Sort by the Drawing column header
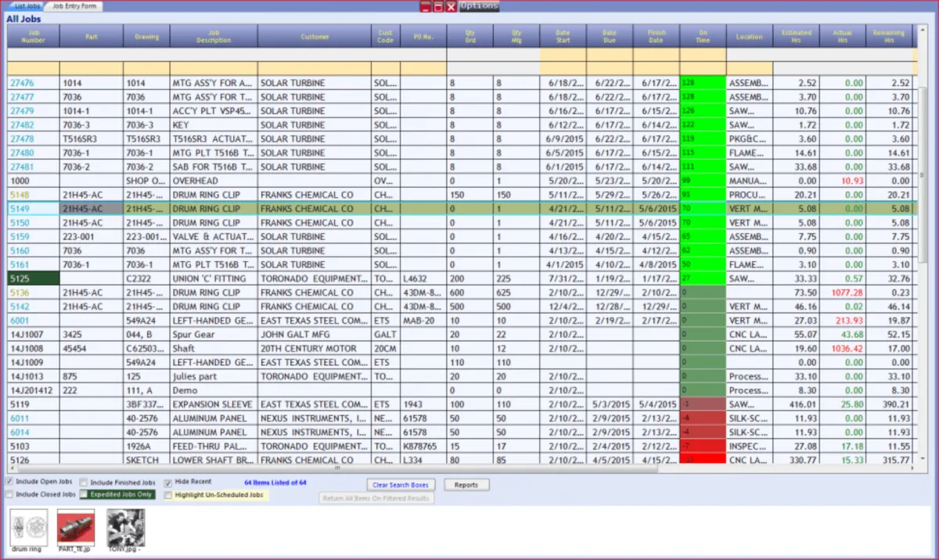This screenshot has width=939, height=560. pos(147,36)
